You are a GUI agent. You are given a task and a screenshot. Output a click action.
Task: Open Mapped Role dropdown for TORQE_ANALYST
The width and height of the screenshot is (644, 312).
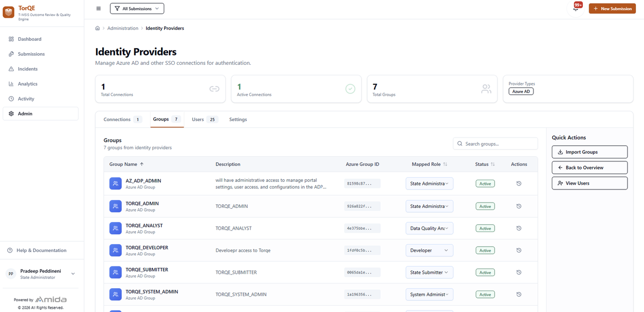(x=429, y=228)
